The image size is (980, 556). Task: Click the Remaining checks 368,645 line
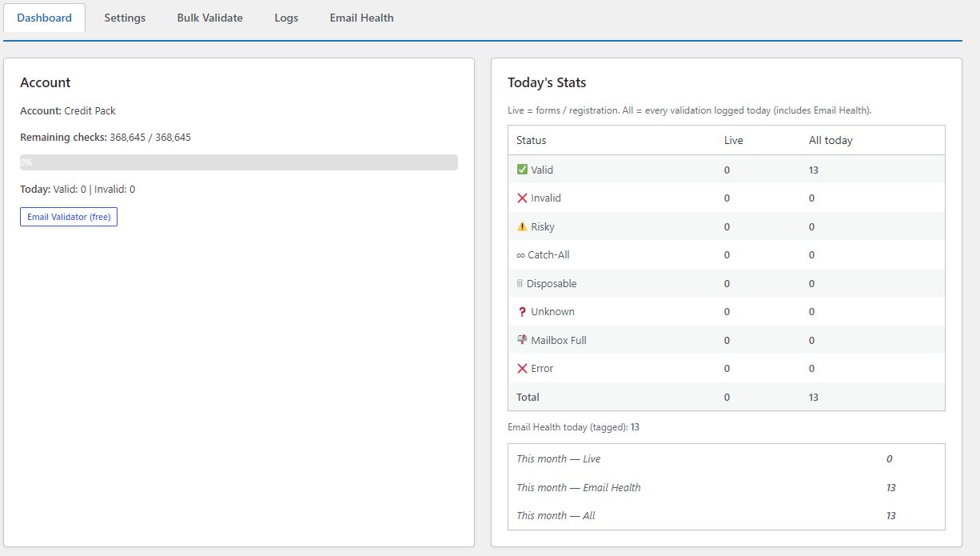tap(106, 138)
